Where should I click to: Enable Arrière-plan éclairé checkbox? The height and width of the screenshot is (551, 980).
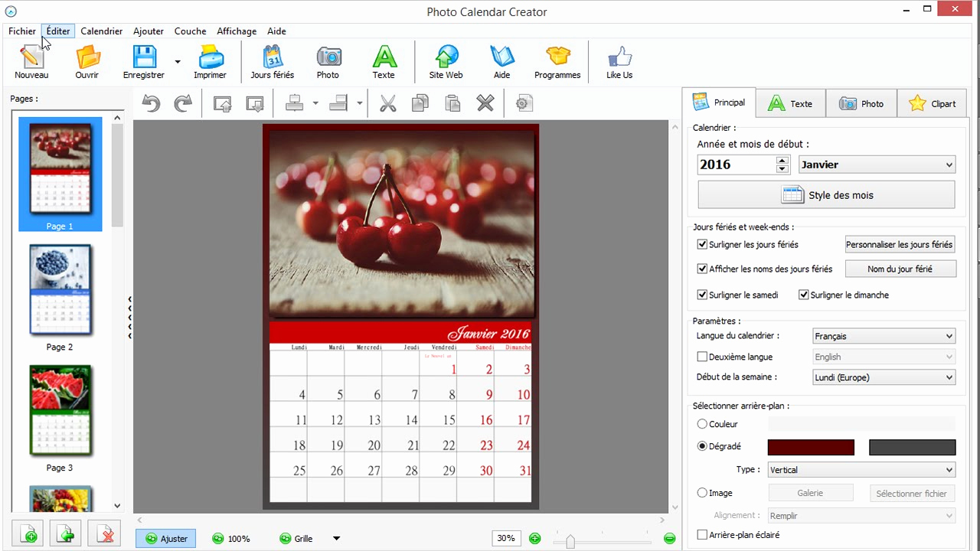point(702,535)
